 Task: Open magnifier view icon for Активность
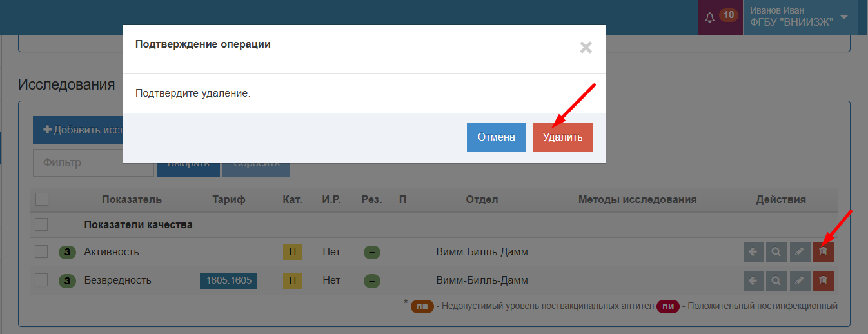pyautogui.click(x=776, y=251)
